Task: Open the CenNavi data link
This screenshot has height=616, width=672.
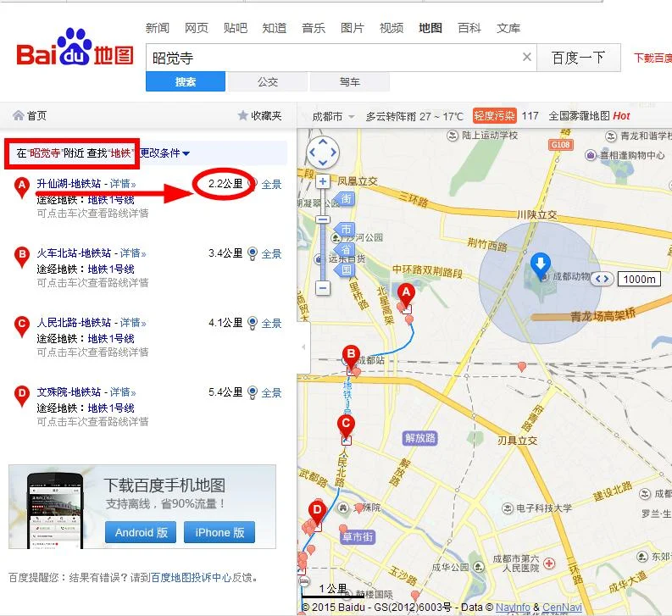Action: click(x=562, y=607)
